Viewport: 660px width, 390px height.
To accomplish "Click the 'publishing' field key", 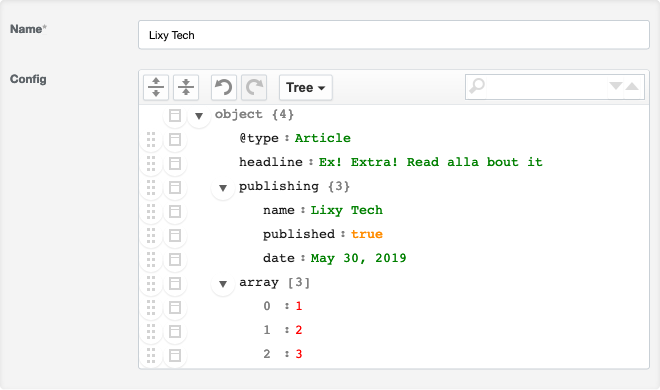I will coord(279,186).
